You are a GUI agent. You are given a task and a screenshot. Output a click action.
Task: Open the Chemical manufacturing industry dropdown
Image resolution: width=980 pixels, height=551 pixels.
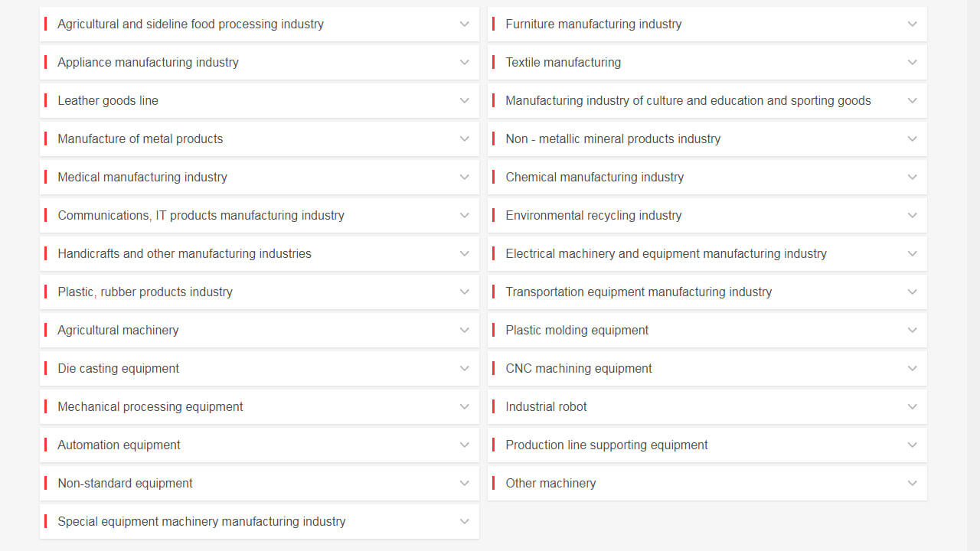(x=707, y=177)
